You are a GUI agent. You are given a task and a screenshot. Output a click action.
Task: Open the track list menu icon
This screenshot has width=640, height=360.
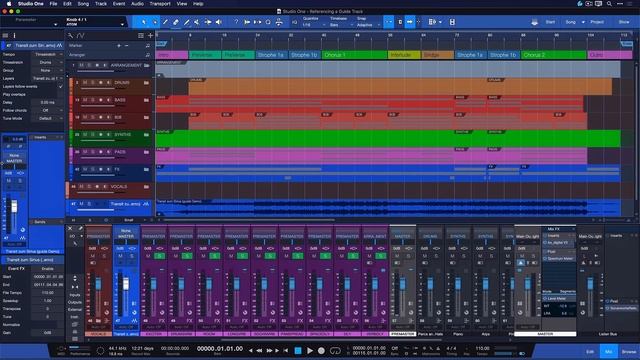pos(141,36)
